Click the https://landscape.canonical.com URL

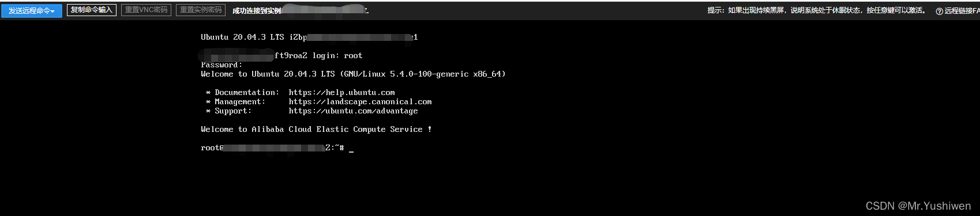coord(360,101)
